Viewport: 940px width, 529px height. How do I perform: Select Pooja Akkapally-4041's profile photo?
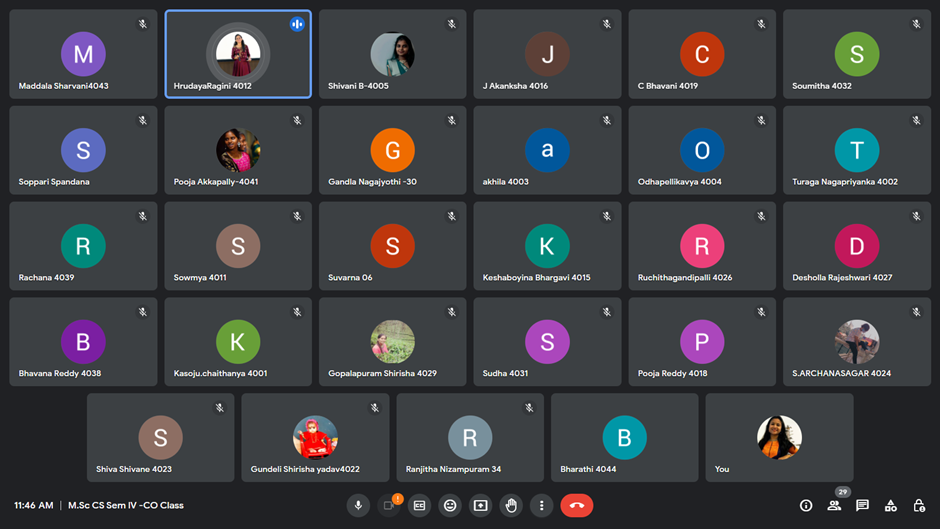(238, 150)
